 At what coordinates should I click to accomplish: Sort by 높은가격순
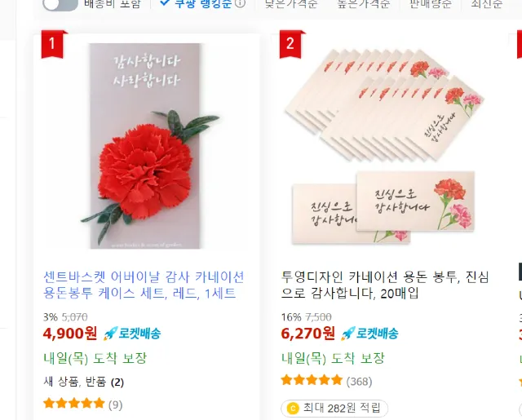click(x=363, y=3)
